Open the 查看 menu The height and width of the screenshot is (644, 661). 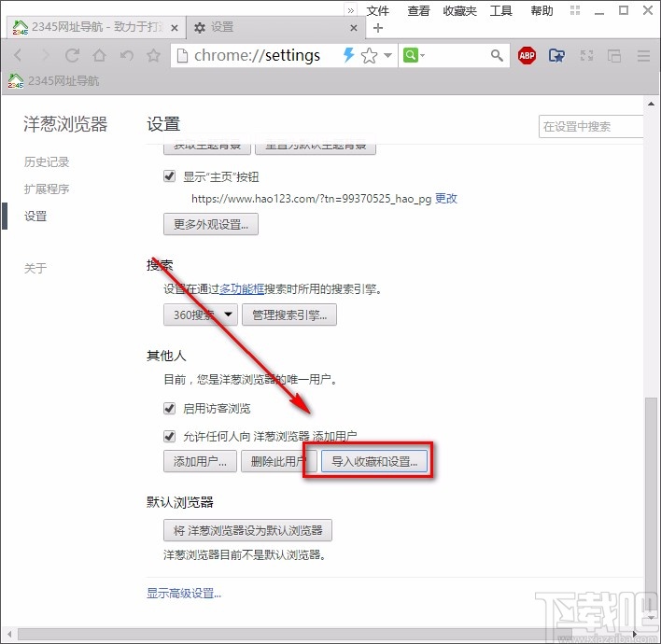[418, 10]
